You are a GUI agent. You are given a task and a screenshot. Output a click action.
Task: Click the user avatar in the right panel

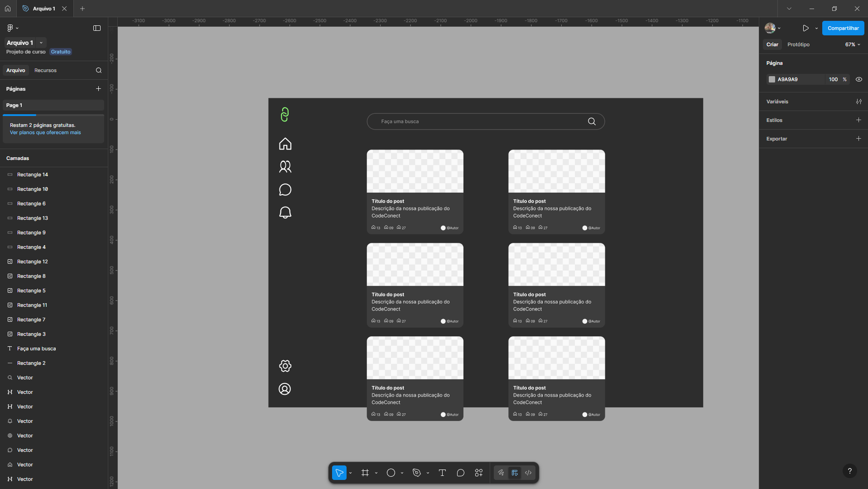[x=770, y=28]
